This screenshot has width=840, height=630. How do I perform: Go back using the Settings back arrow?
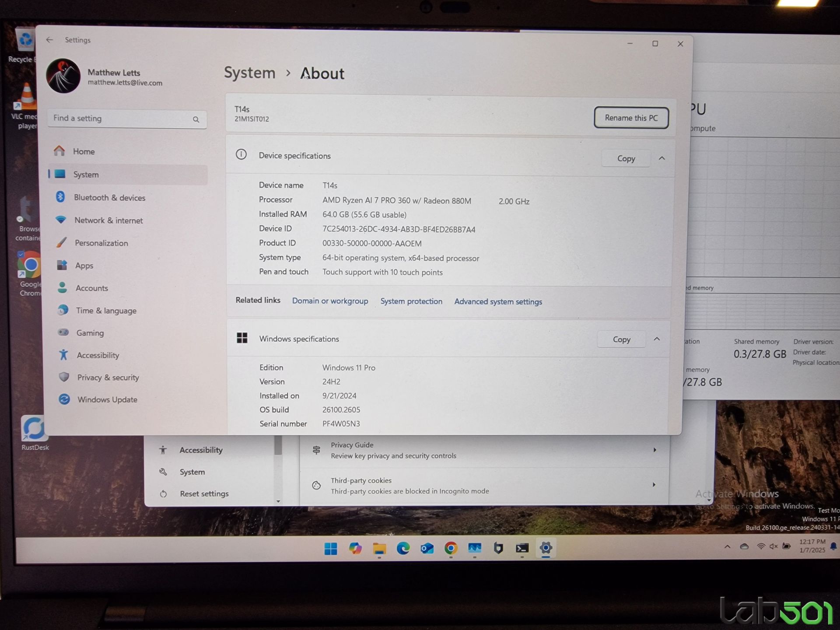coord(49,40)
